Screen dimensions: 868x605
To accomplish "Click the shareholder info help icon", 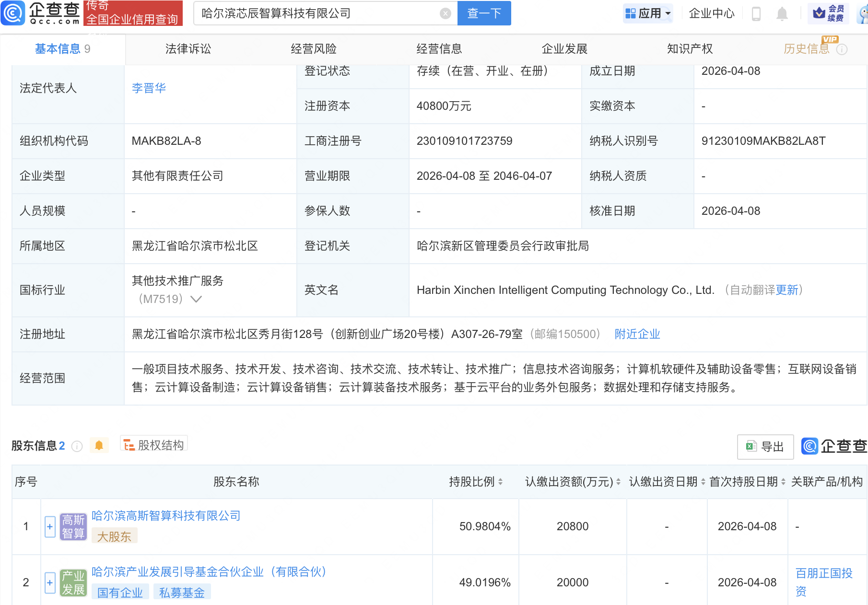I will (77, 446).
